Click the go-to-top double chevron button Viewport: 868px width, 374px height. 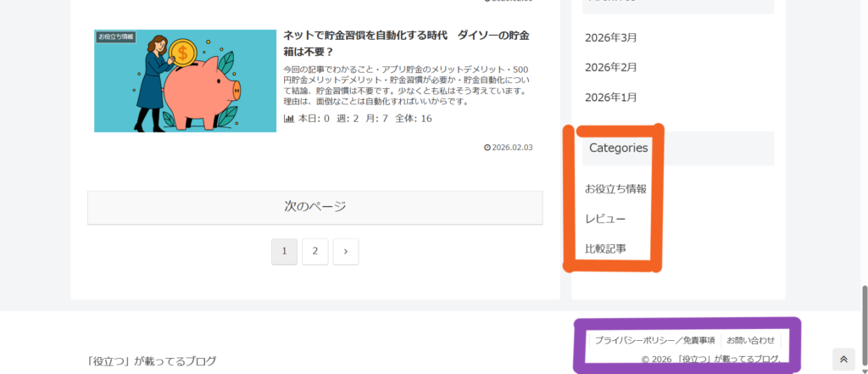(843, 360)
